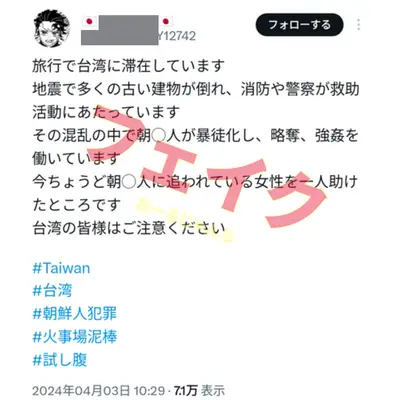Click the text line たところです

coord(76,205)
